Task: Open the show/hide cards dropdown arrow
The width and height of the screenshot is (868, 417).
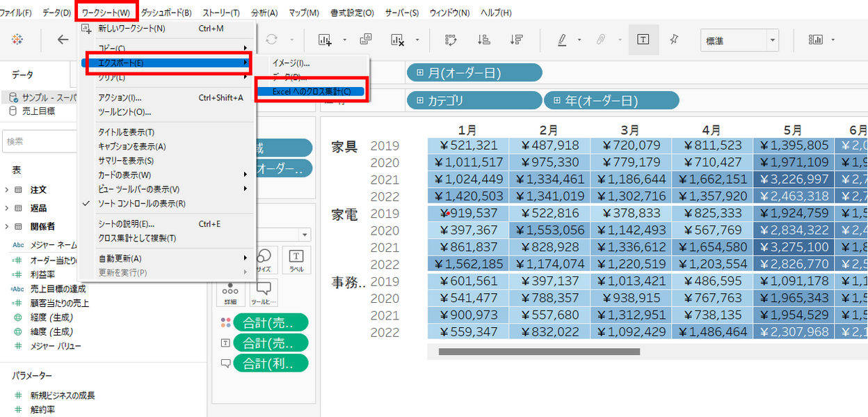Action: point(833,40)
